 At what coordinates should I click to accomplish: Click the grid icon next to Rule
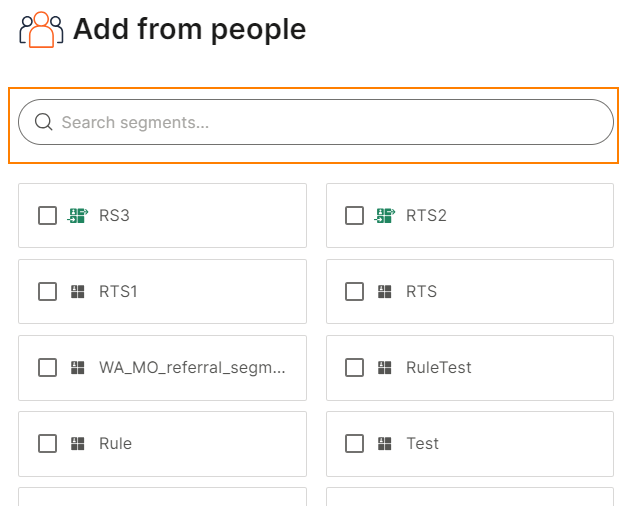(x=77, y=444)
